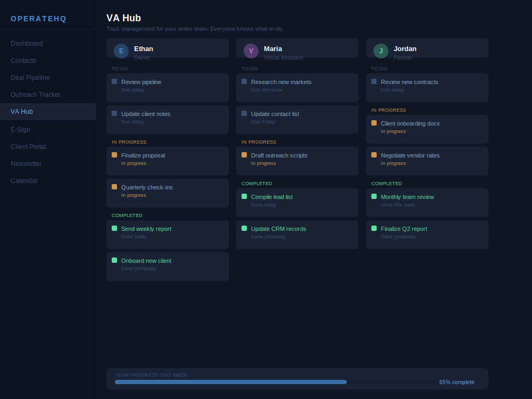Open Onboard new client task title
The height and width of the screenshot is (399, 532).
click(146, 261)
